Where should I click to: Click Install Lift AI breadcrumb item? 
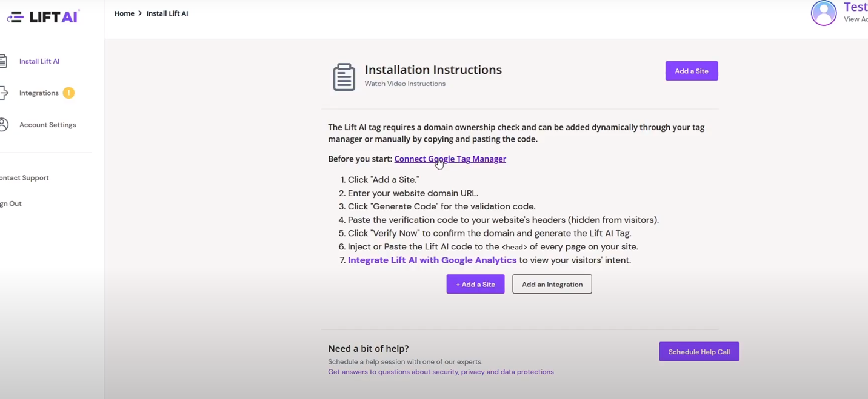coord(167,13)
